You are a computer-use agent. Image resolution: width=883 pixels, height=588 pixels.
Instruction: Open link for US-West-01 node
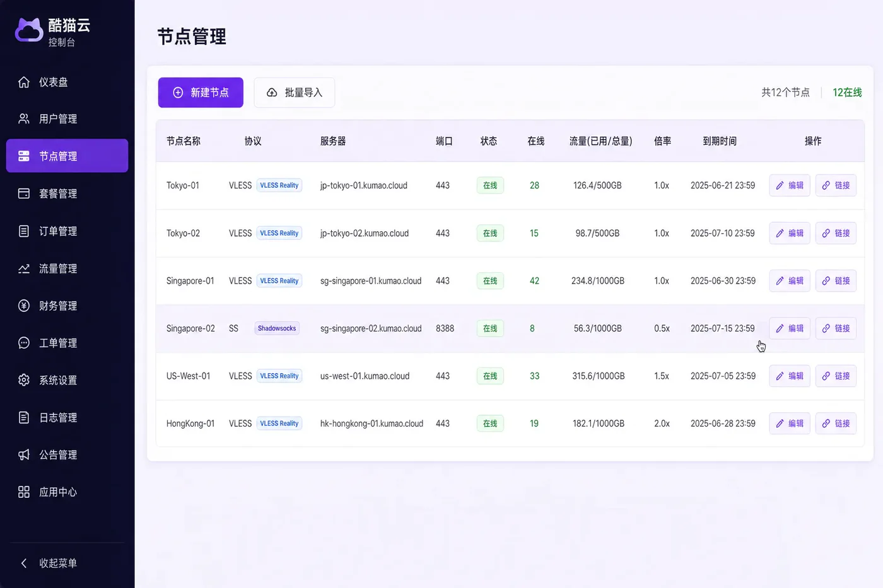836,376
